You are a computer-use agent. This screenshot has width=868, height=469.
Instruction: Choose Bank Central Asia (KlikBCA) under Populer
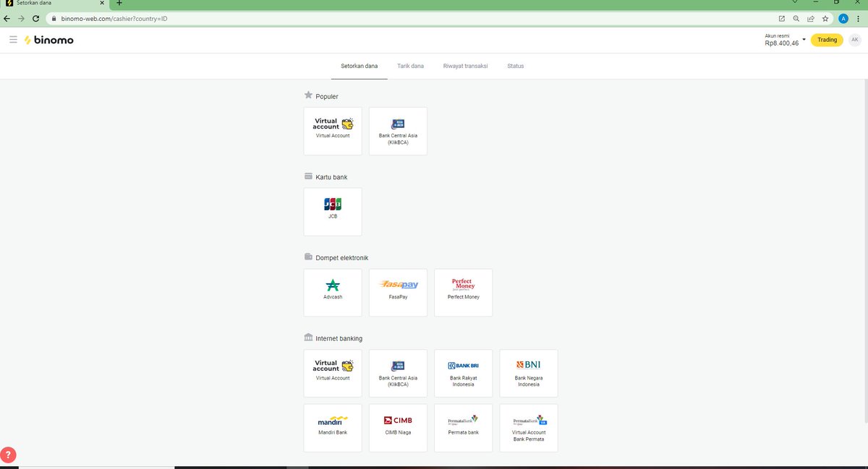(398, 131)
